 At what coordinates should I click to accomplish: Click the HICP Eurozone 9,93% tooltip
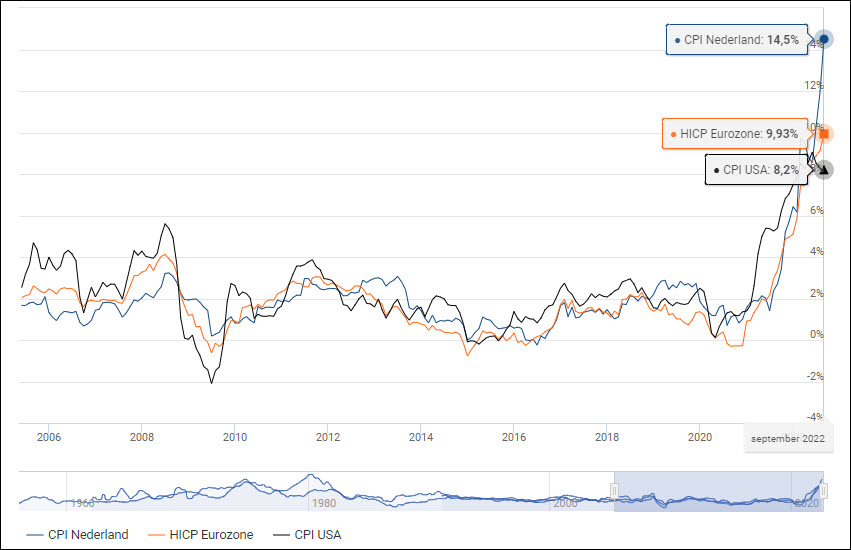pos(734,133)
